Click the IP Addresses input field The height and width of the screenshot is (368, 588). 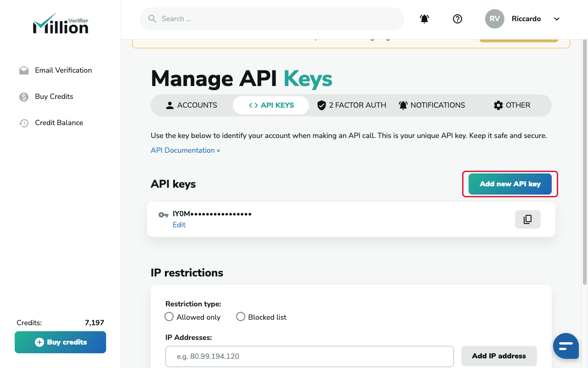coord(310,356)
